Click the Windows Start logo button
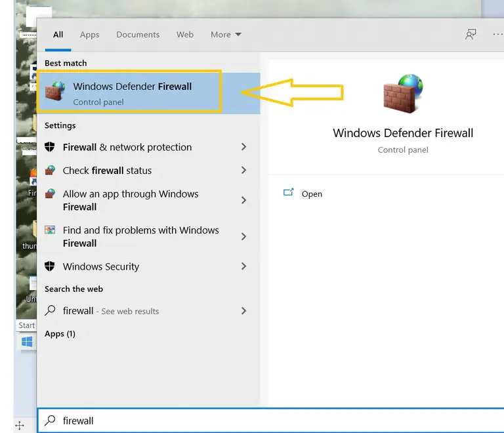504x433 pixels. click(x=27, y=342)
